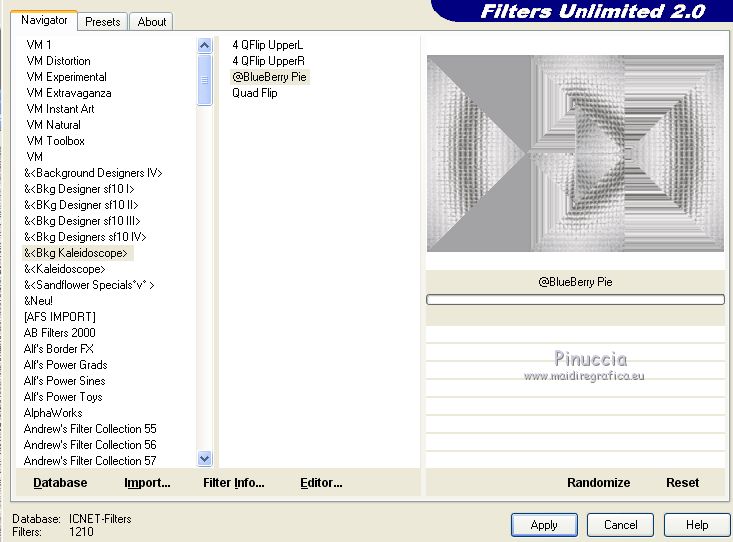Click the filter preview image

tap(575, 153)
